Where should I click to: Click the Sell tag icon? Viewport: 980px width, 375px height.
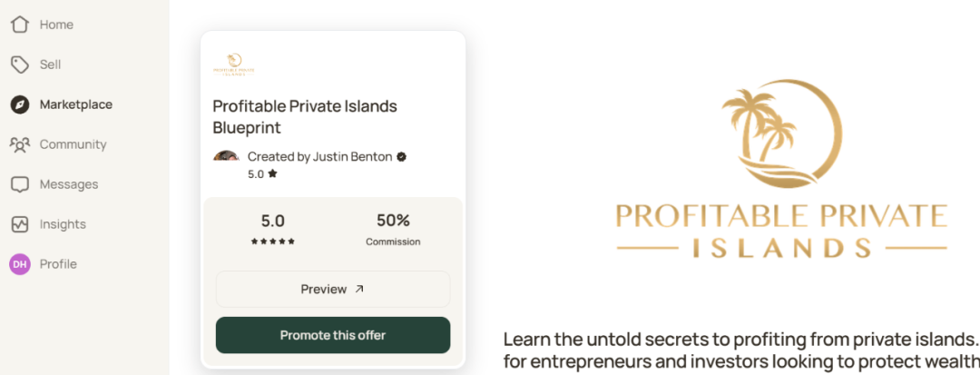tap(20, 64)
